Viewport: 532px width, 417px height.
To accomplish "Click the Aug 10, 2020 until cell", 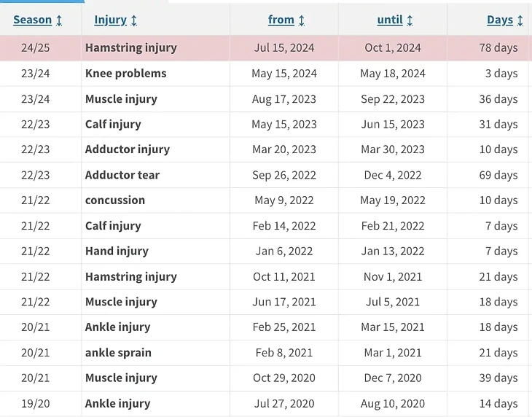I will coord(393,404).
